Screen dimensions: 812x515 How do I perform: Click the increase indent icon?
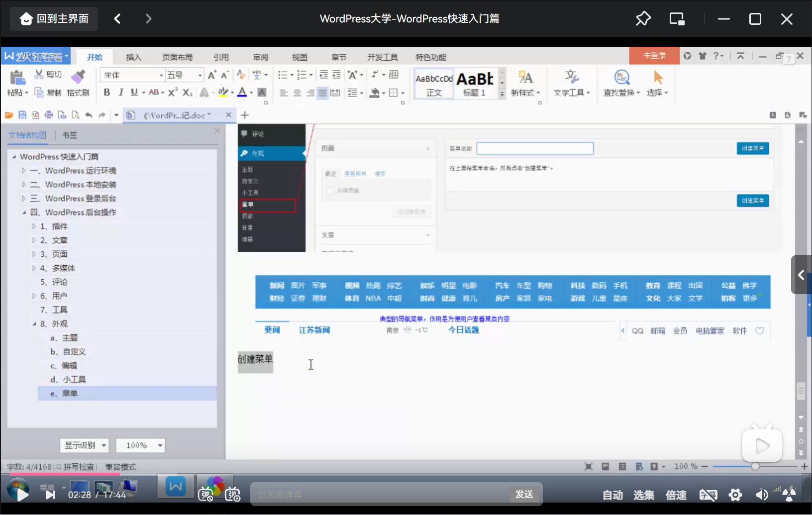coord(336,75)
